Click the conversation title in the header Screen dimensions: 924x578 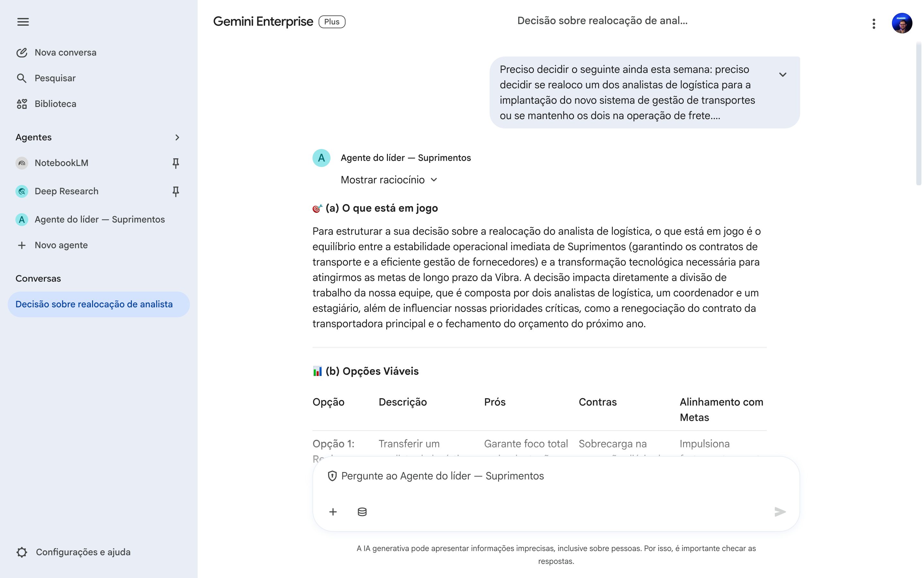[602, 21]
